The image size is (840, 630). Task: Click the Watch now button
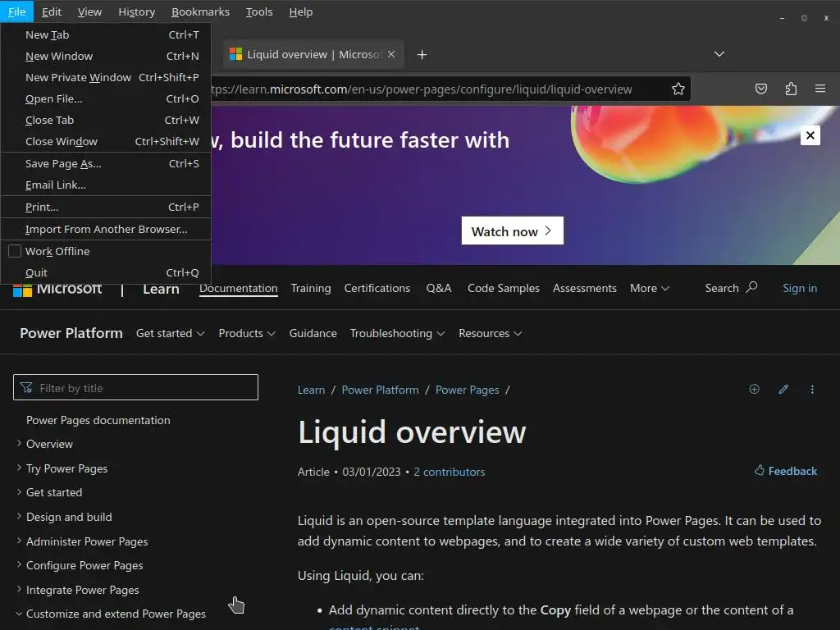512,231
